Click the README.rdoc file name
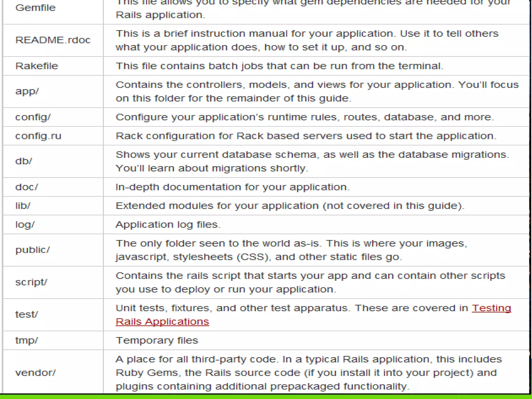532x399 pixels. pos(53,40)
